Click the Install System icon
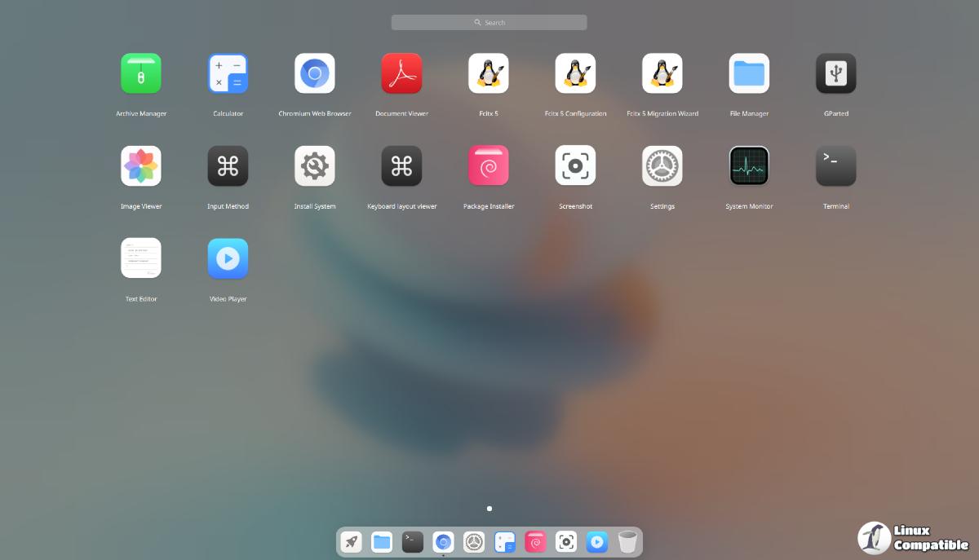The width and height of the screenshot is (979, 560). point(315,166)
